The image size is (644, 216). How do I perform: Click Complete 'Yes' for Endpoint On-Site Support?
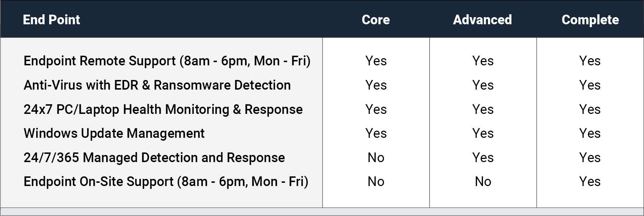click(x=590, y=182)
